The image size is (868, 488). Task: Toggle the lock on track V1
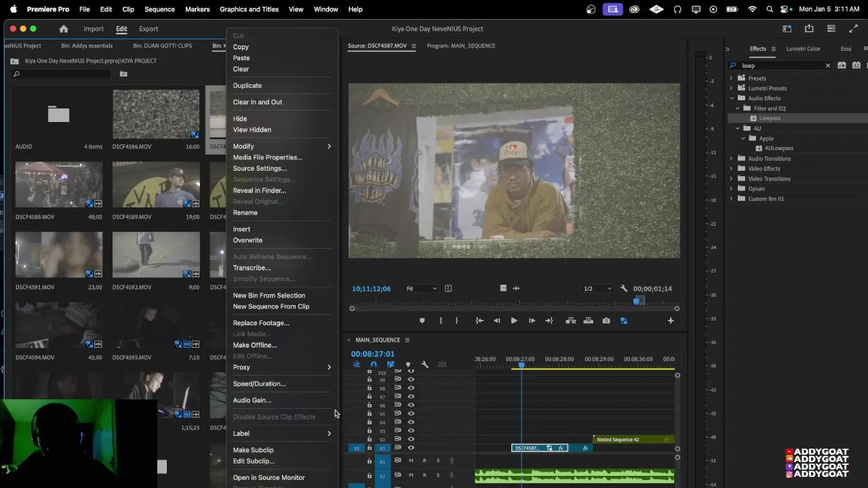pyautogui.click(x=370, y=448)
